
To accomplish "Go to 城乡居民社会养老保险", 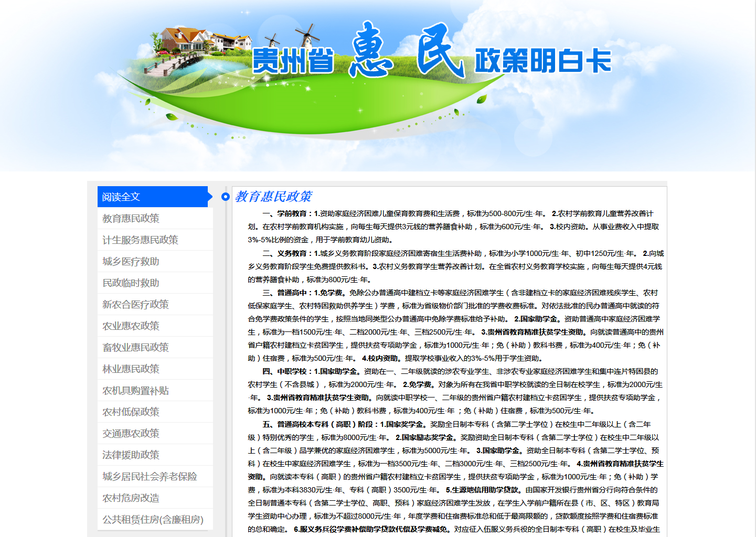I will tap(150, 477).
